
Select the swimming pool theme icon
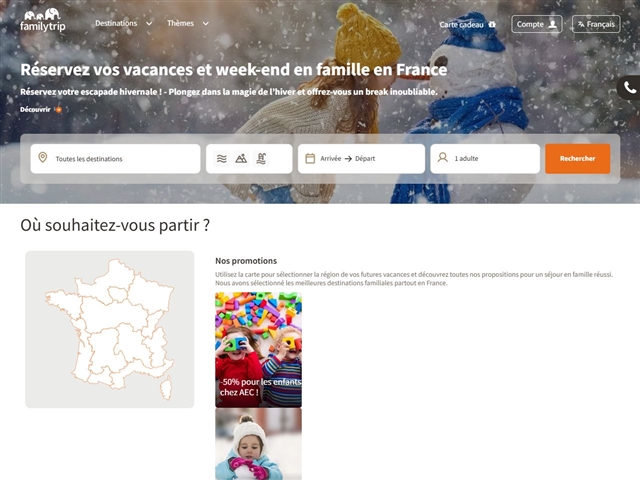261,158
